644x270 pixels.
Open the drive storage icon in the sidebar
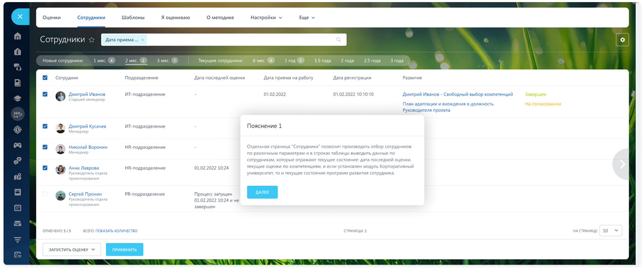click(18, 223)
